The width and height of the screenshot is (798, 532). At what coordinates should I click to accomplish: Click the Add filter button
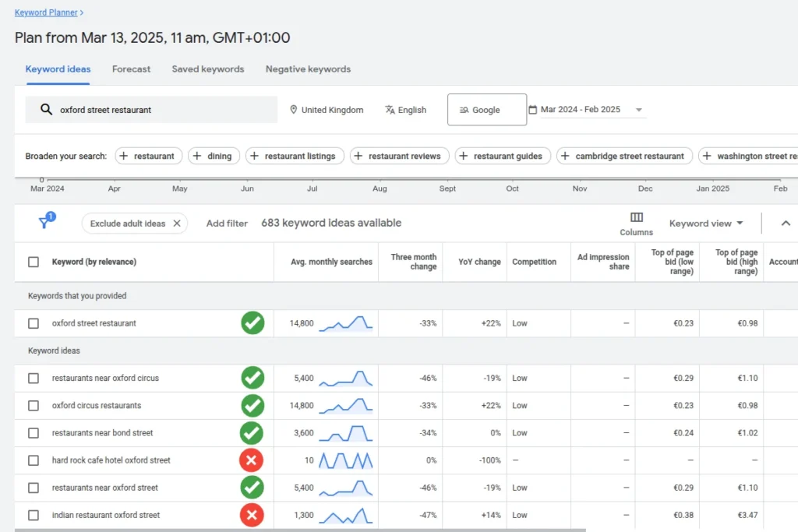(x=227, y=224)
